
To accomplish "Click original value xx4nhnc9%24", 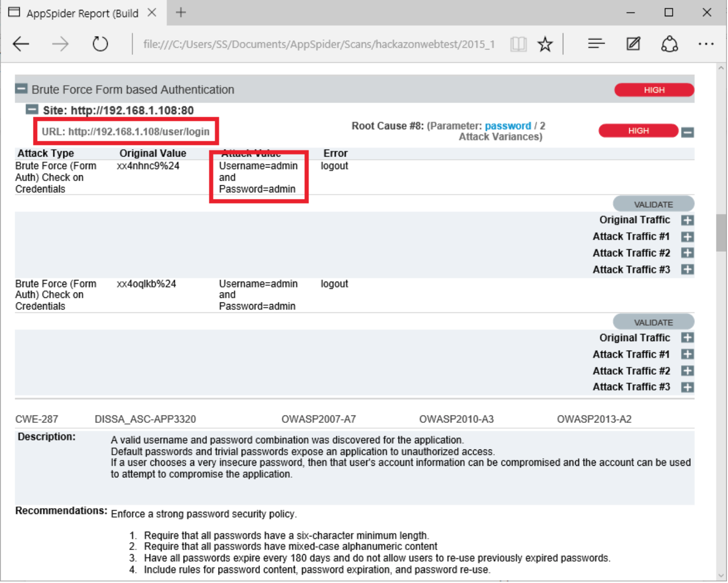I will click(x=148, y=166).
